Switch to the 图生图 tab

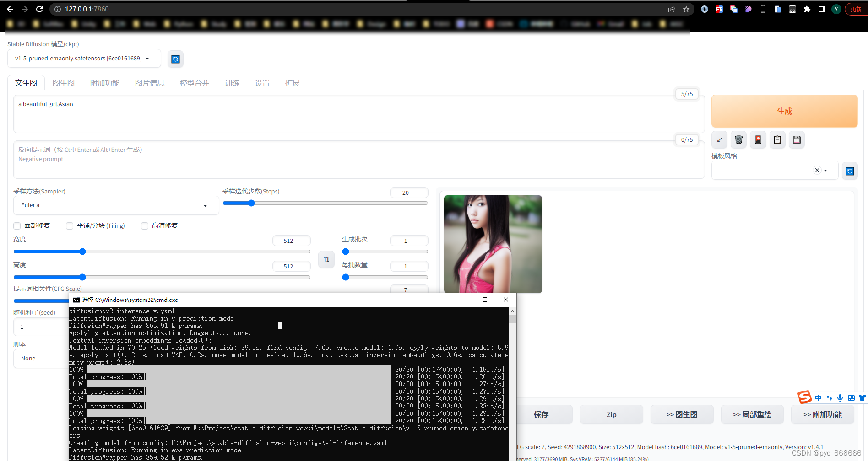coord(64,83)
